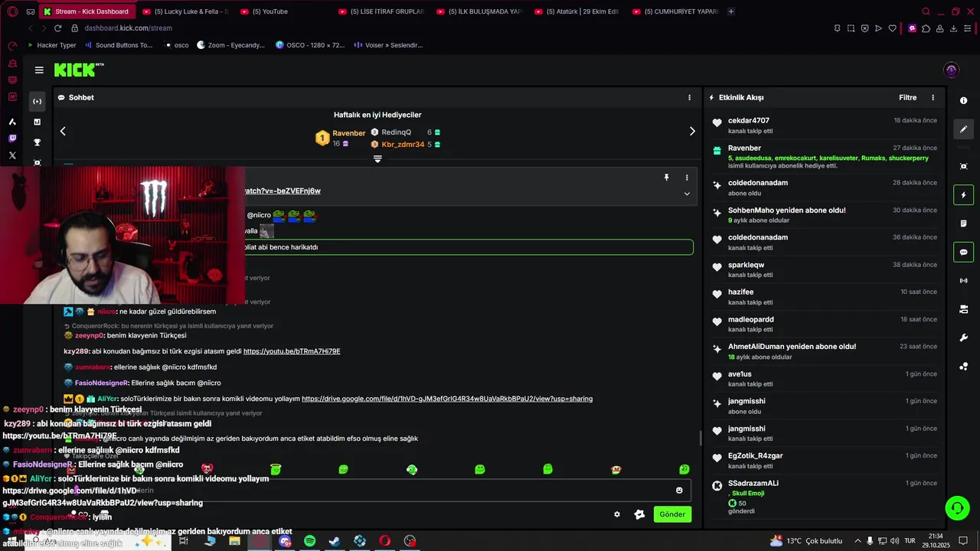Open a new browser tab
980x551 pixels.
(x=730, y=11)
